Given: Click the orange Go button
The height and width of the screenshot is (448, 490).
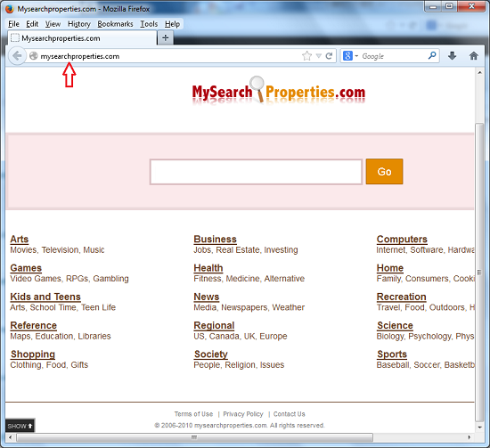Looking at the screenshot, I should (x=384, y=172).
